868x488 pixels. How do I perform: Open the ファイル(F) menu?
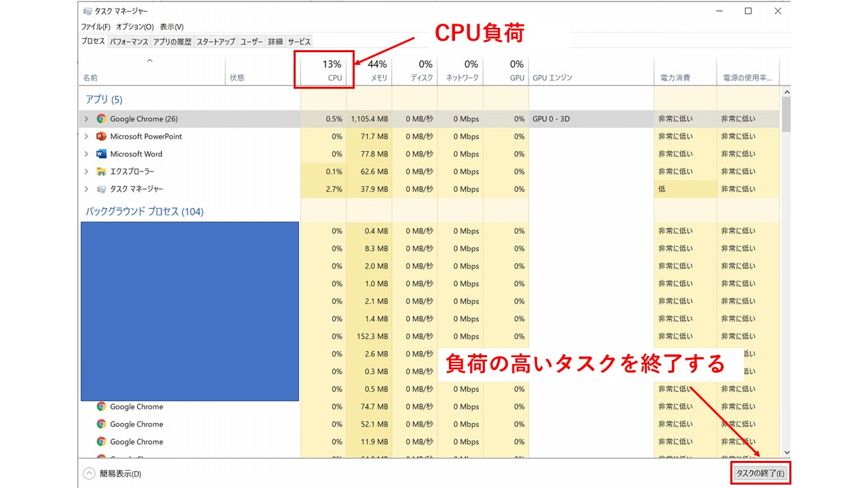(96, 27)
